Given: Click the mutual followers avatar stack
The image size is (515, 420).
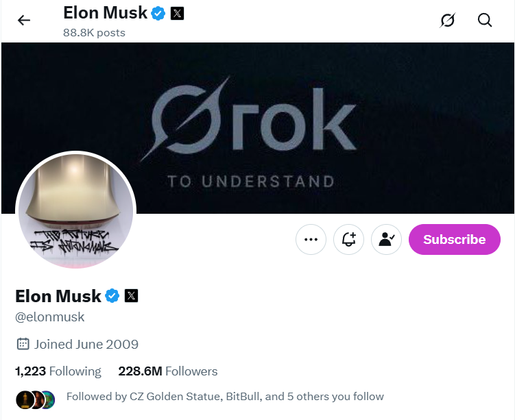Looking at the screenshot, I should [x=36, y=397].
